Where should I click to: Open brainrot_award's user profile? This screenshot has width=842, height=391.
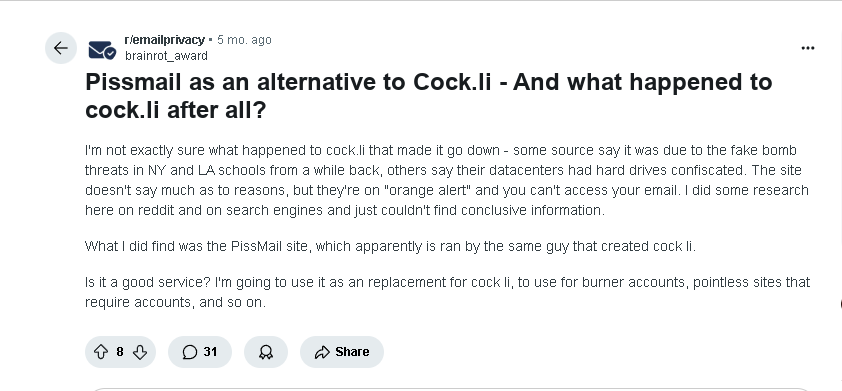(166, 56)
